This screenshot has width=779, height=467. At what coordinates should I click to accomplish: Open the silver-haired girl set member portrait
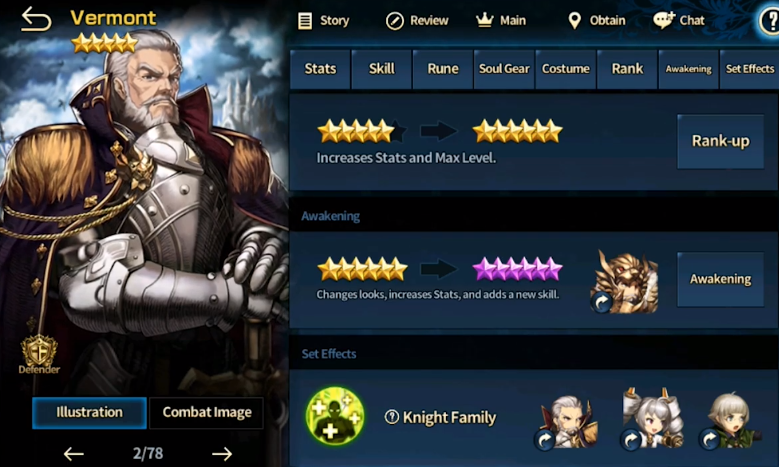[x=652, y=419]
